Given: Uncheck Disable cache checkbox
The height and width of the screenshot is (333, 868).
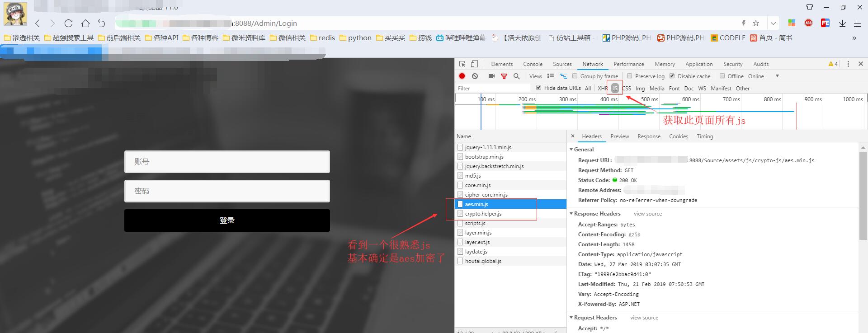Looking at the screenshot, I should tap(672, 76).
